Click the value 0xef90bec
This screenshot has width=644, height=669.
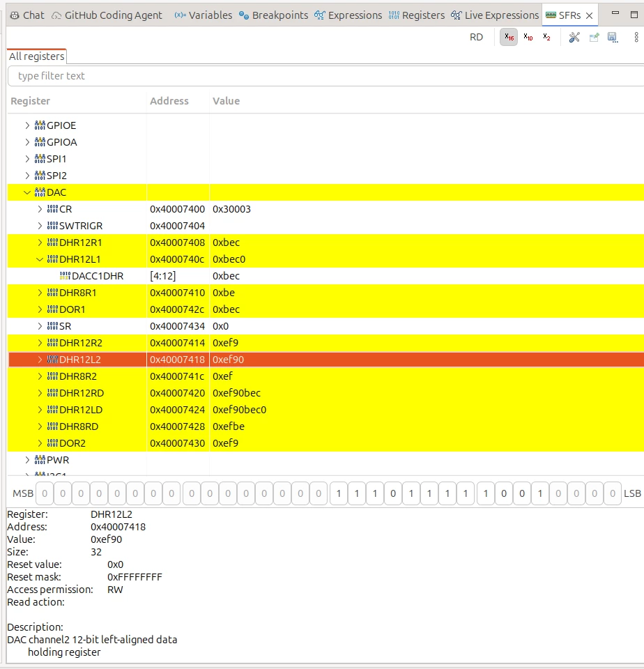tap(236, 393)
